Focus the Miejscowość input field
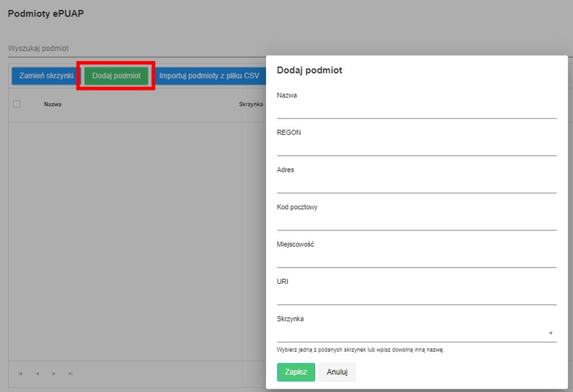The height and width of the screenshot is (392, 573). (416, 259)
